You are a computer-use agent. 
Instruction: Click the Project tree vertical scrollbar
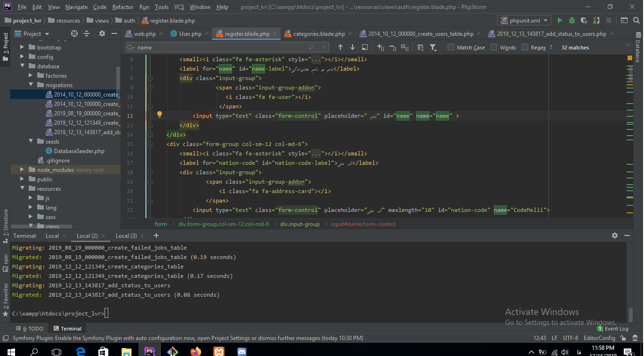point(118,82)
